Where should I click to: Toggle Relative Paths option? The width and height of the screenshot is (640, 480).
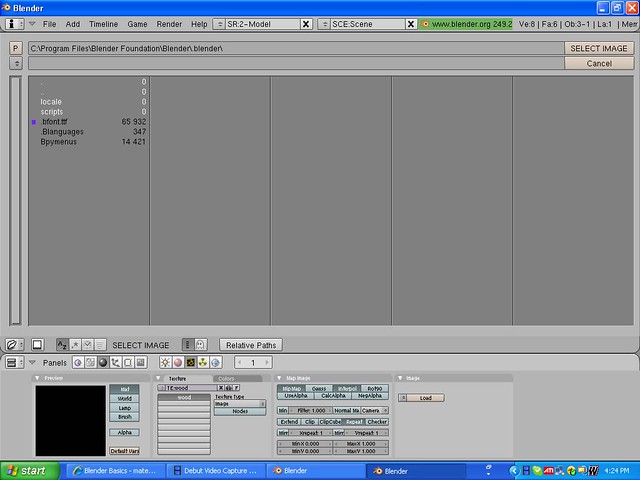251,345
